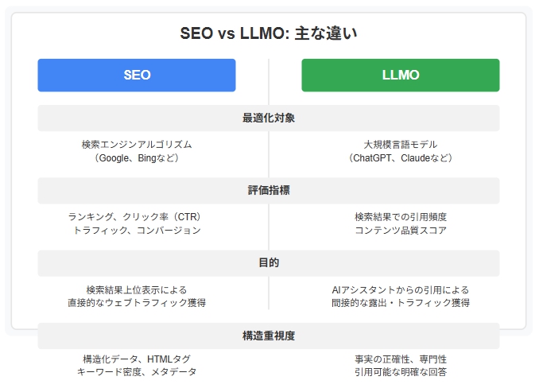
Task: Click the (ChatGPT、Claudeなど) text
Action: point(401,157)
